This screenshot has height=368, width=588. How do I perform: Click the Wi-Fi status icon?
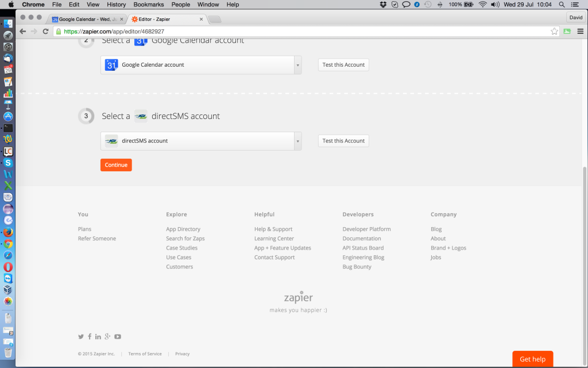(482, 5)
